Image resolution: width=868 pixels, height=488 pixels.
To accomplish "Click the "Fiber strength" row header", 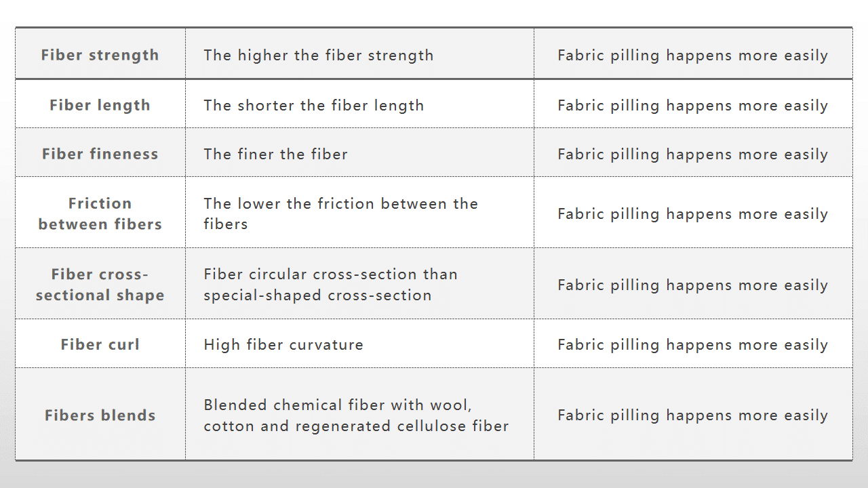I will pyautogui.click(x=100, y=55).
